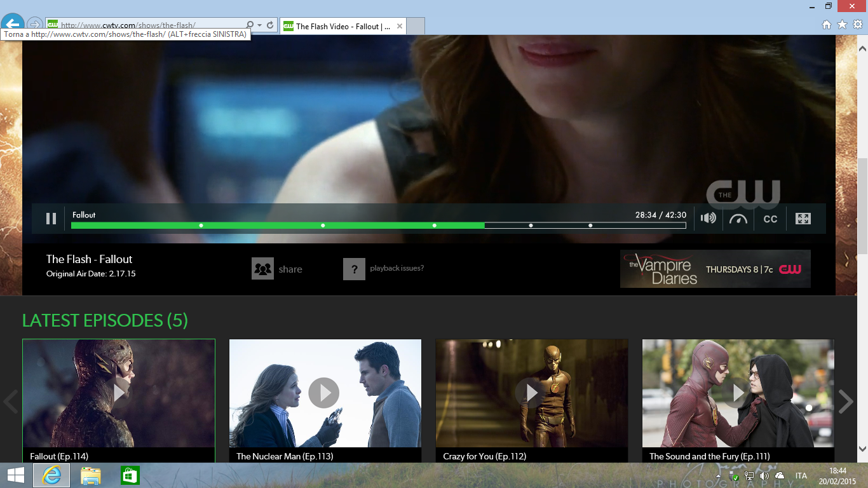Play the Fallout (Ep.114) thumbnail

pyautogui.click(x=119, y=393)
